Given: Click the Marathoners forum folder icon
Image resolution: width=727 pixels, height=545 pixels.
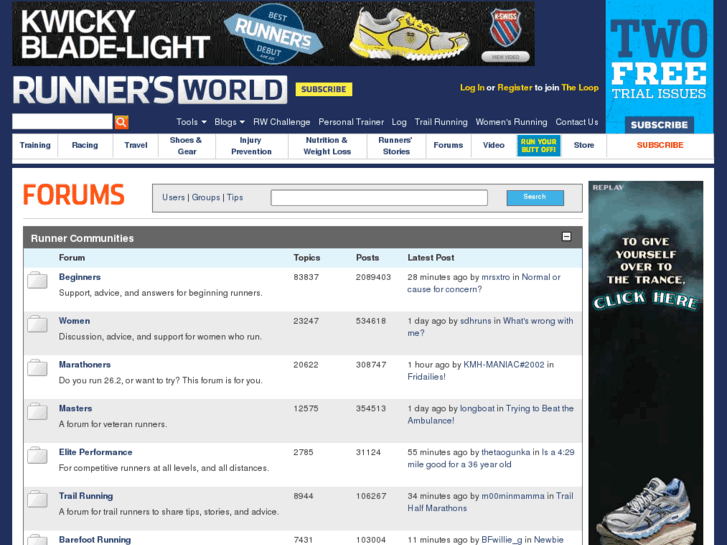Looking at the screenshot, I should click(x=37, y=367).
